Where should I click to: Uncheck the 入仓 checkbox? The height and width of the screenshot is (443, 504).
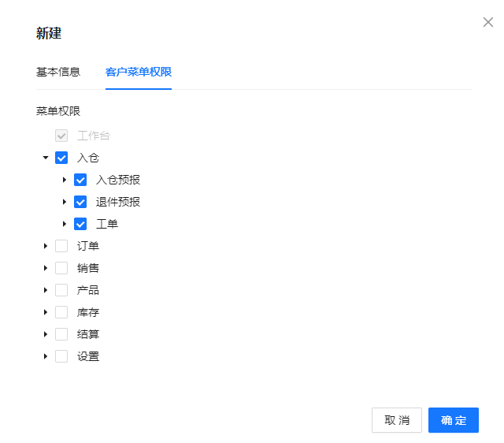click(x=61, y=158)
